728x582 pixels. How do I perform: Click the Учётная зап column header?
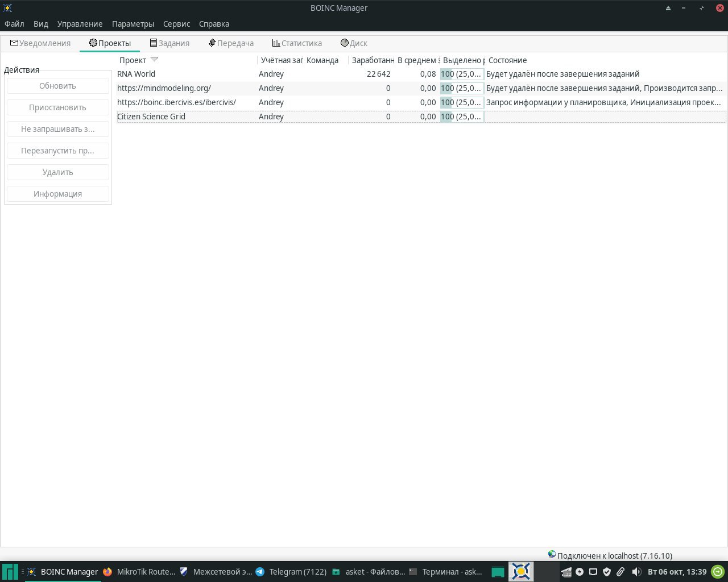pyautogui.click(x=280, y=60)
